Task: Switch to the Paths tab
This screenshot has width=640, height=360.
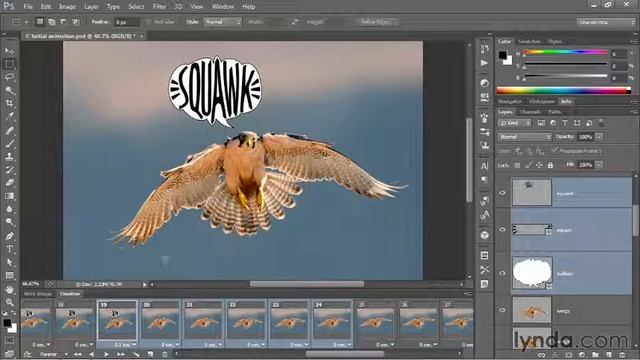Action: [x=554, y=112]
